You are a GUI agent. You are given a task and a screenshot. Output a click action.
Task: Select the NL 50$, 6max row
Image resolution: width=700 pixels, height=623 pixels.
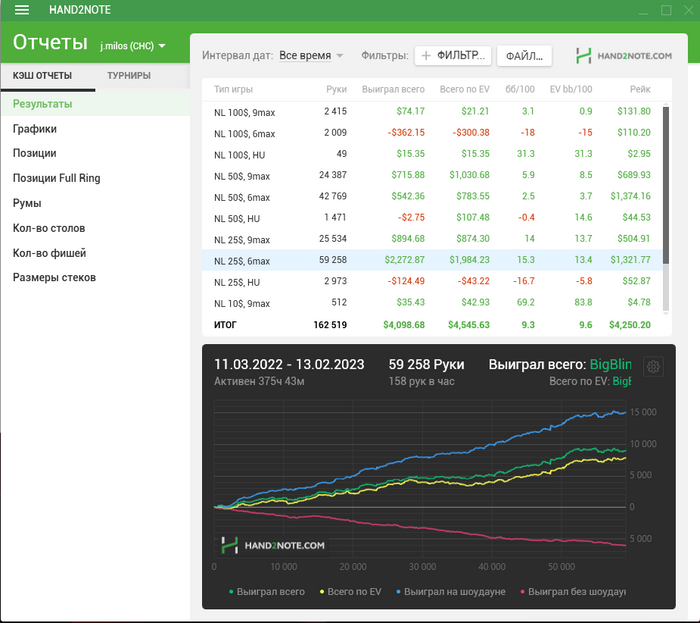coord(432,196)
